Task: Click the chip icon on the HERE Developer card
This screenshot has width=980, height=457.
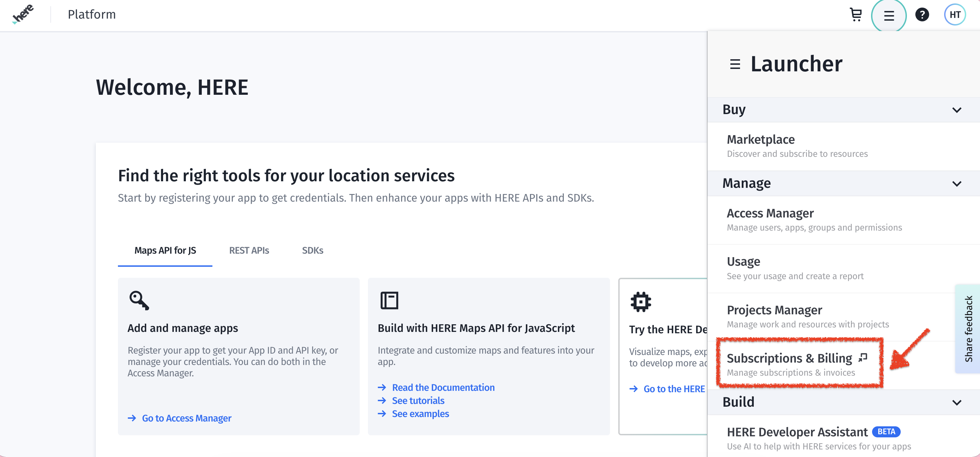Action: tap(641, 302)
